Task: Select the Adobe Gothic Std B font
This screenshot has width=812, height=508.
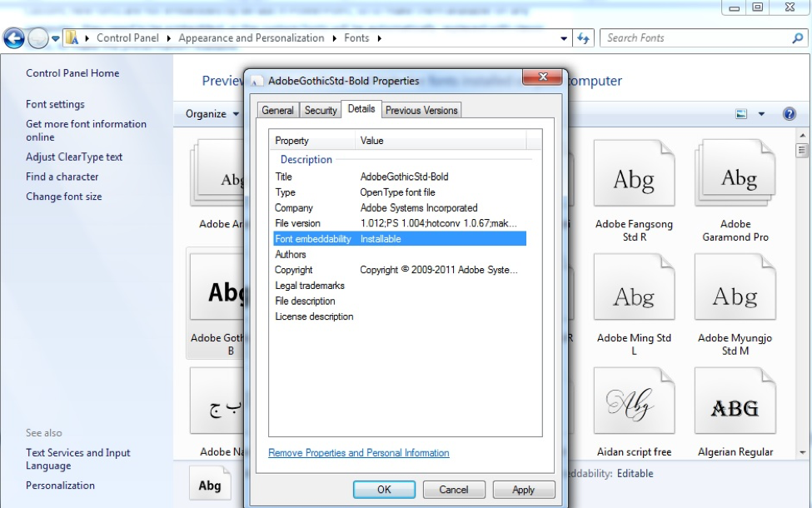Action: click(x=215, y=303)
